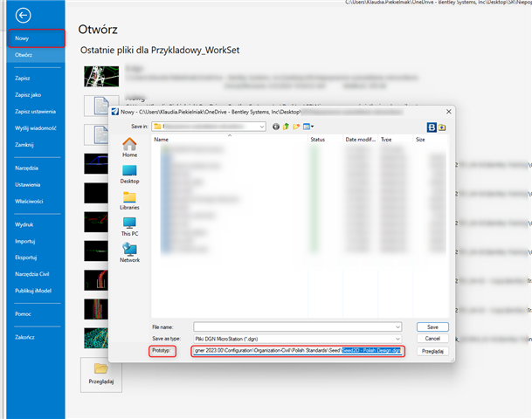Click the Save button in the dialog
This screenshot has width=532, height=419.
[432, 327]
